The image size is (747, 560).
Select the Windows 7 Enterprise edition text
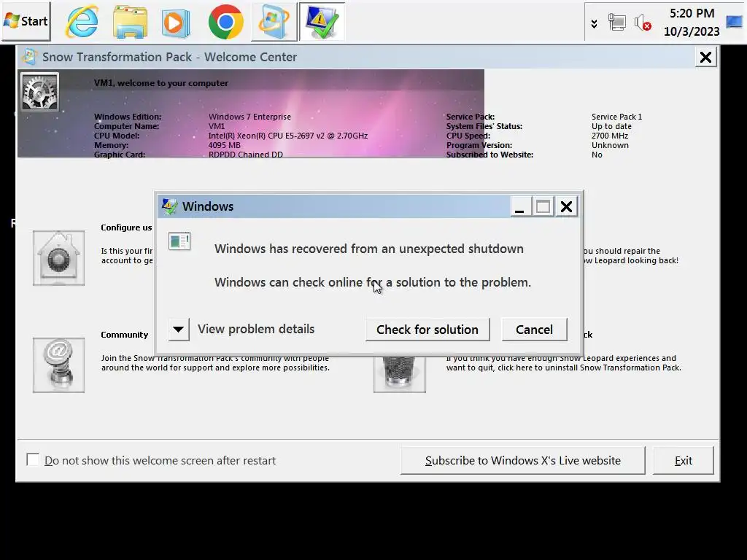click(249, 117)
